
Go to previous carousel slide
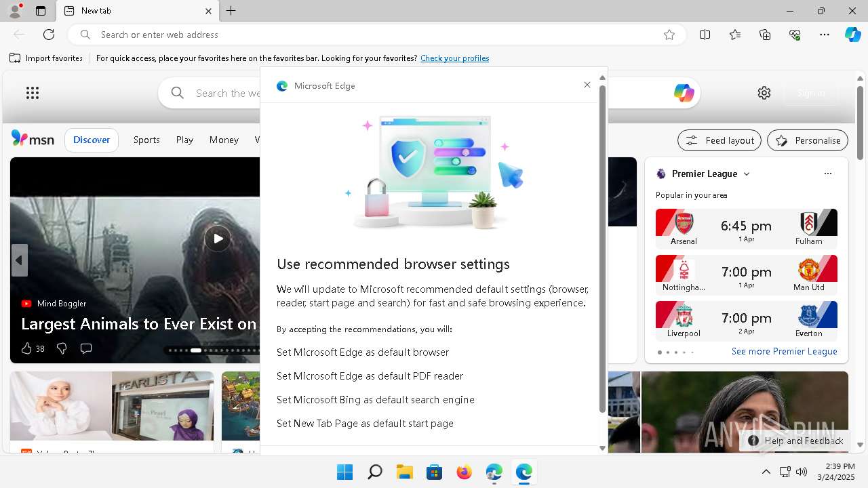19,260
